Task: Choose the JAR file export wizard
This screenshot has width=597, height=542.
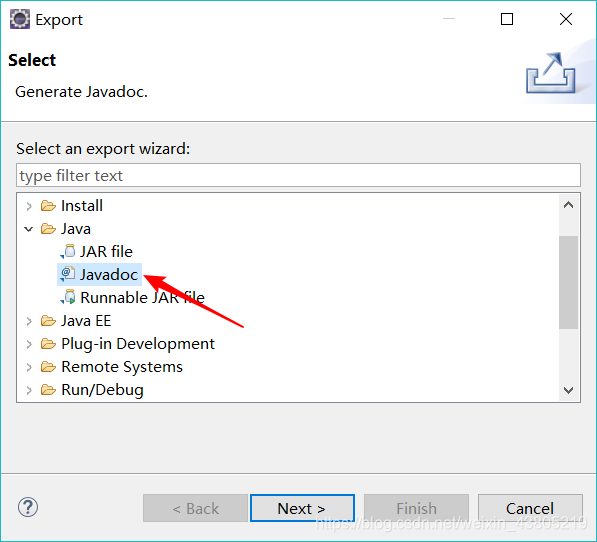Action: pos(106,252)
